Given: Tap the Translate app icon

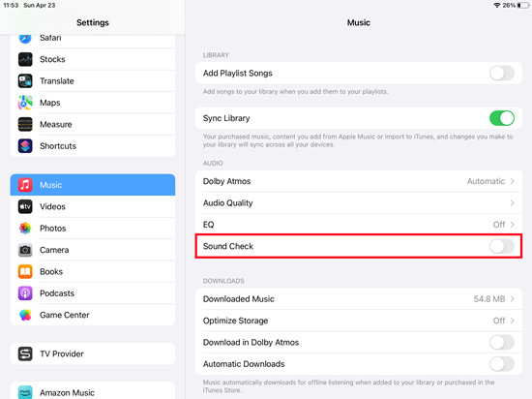Looking at the screenshot, I should tap(25, 81).
